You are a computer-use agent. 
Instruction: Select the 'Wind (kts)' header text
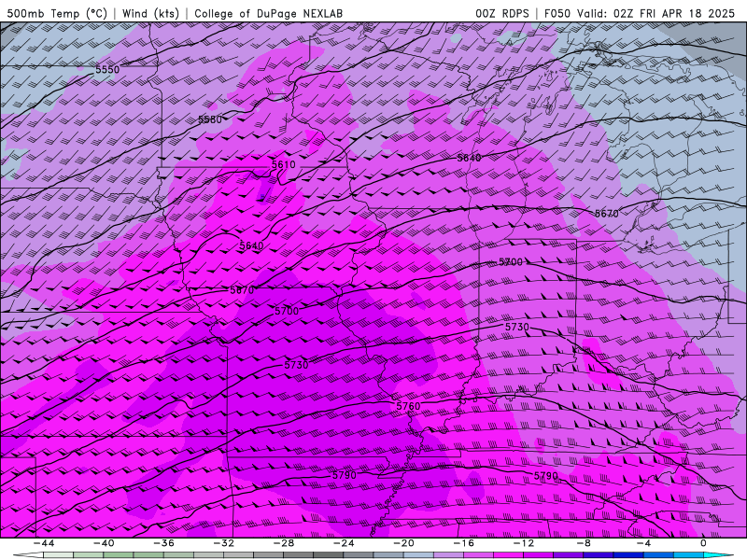150,13
